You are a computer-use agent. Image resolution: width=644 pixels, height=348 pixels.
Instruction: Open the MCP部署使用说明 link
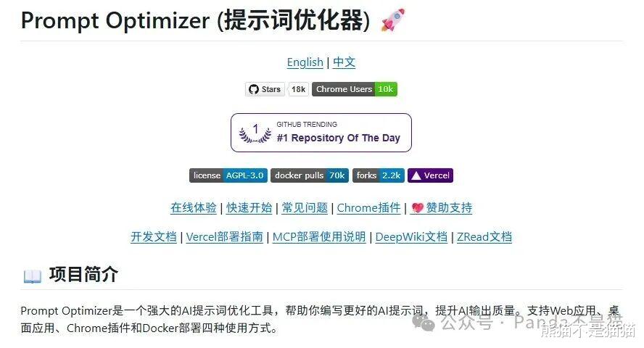(x=319, y=237)
